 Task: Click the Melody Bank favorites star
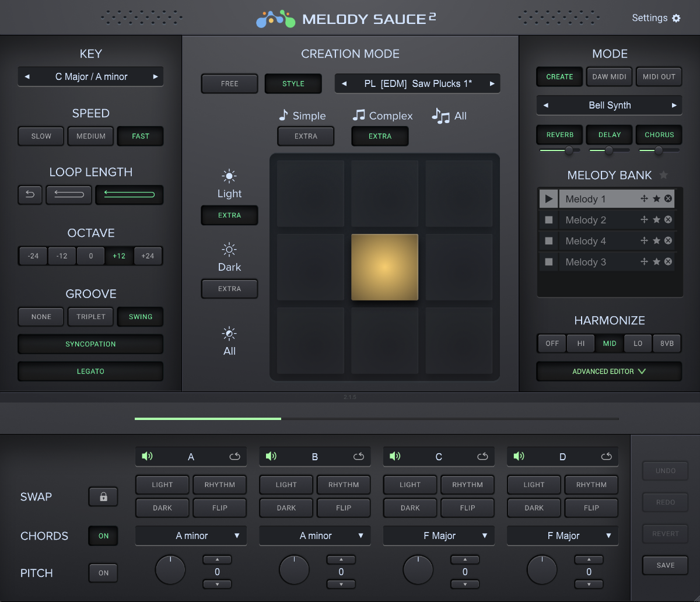pyautogui.click(x=663, y=175)
